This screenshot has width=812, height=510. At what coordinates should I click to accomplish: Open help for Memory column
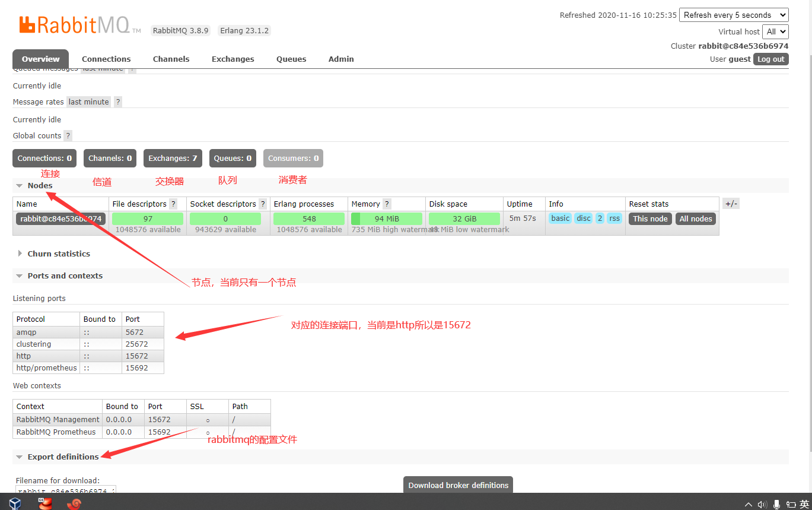pos(387,204)
